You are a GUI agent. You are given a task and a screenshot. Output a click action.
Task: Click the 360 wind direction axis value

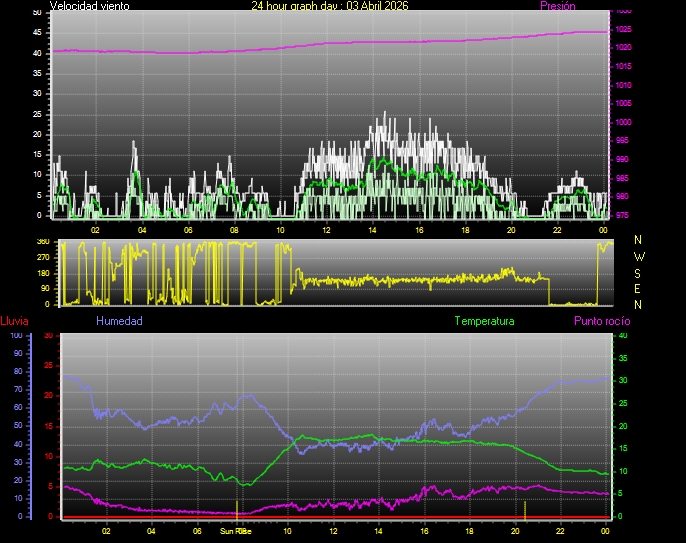click(43, 242)
